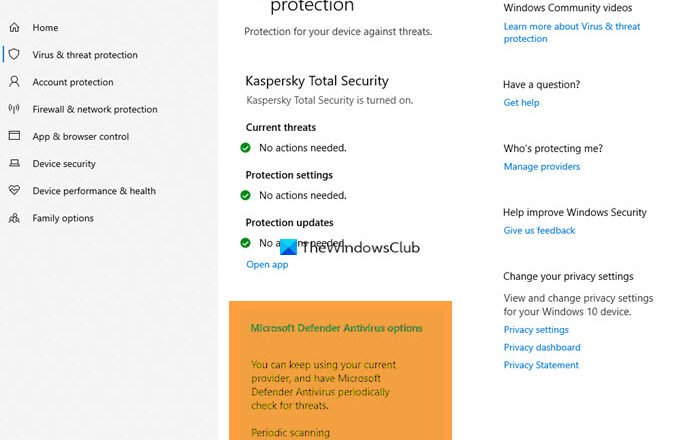The height and width of the screenshot is (440, 700).
Task: Click the green check beside Current threats
Action: point(246,148)
